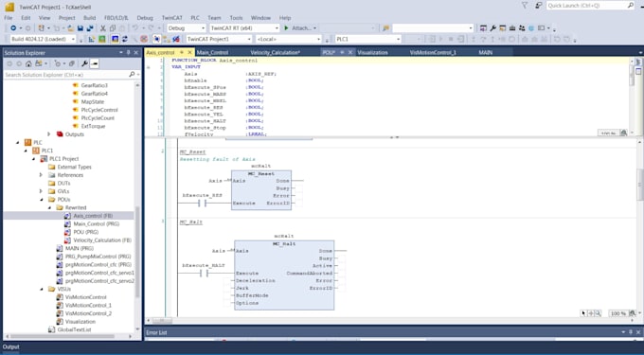The width and height of the screenshot is (644, 355).
Task: Click the Show Online Data icon
Action: click(x=156, y=39)
